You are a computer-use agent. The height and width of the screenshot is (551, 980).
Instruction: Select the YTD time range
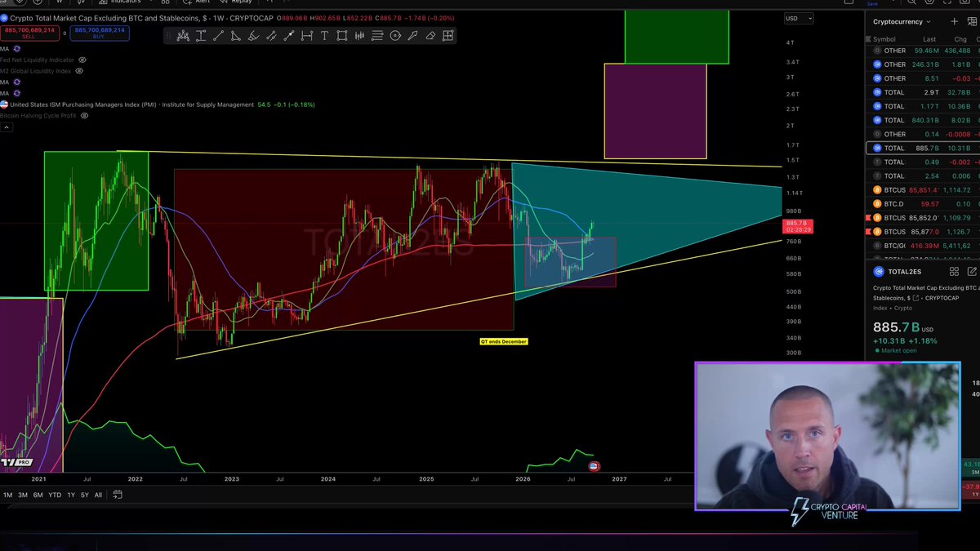(55, 495)
